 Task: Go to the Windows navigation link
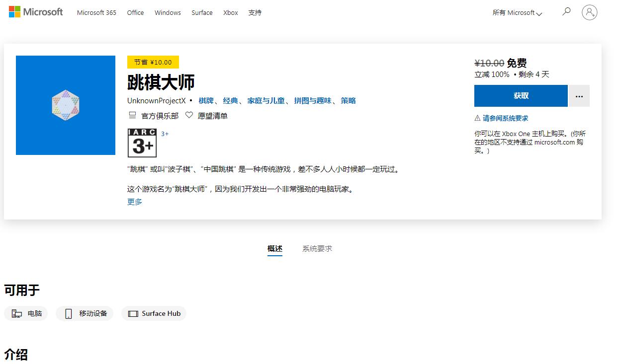(168, 12)
